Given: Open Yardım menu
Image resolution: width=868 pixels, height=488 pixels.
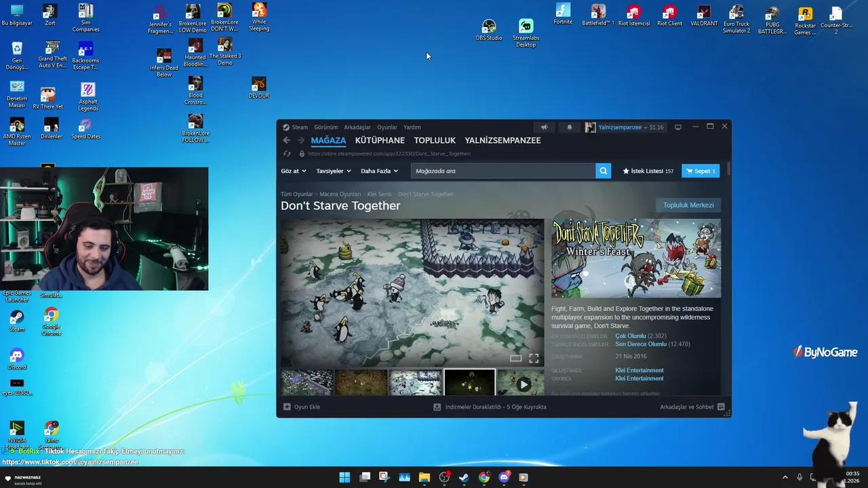Looking at the screenshot, I should coord(412,127).
